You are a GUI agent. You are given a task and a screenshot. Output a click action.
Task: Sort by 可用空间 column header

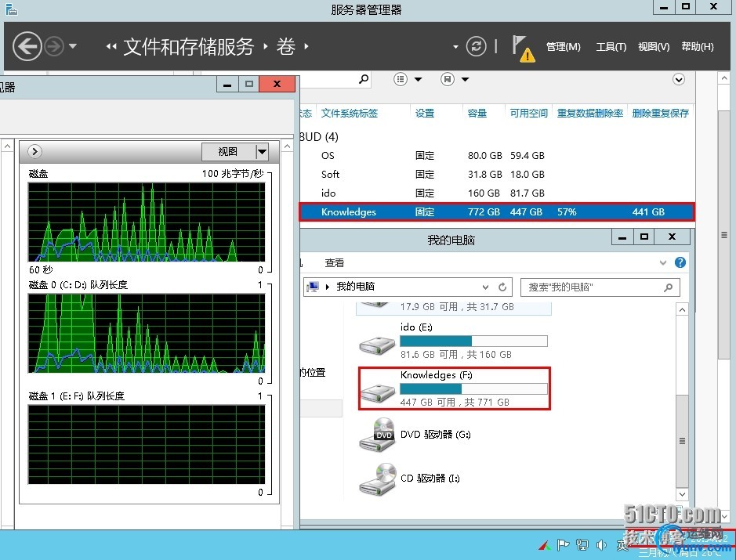pyautogui.click(x=528, y=113)
